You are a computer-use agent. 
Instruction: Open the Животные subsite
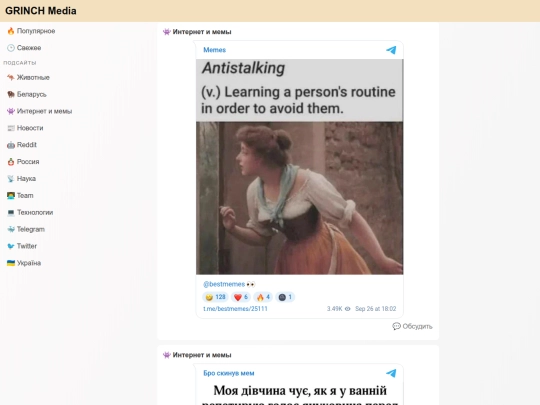tap(33, 77)
